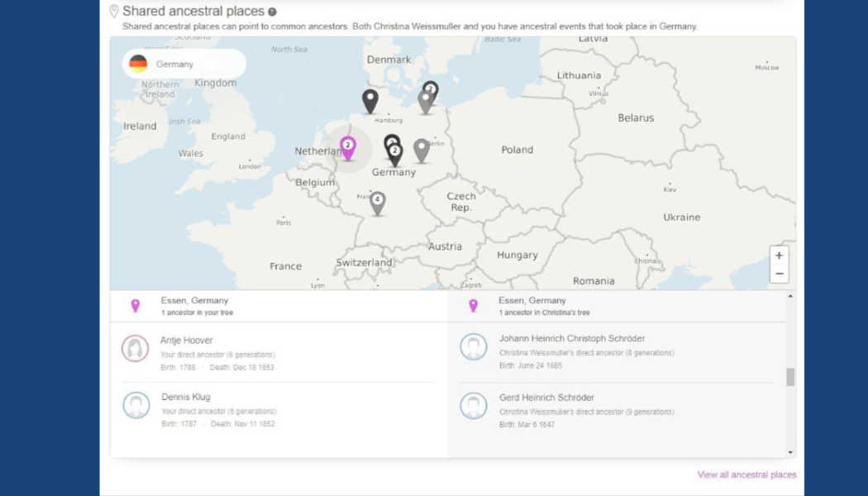Click the ancestor list scrollbar thumb
This screenshot has width=868, height=496.
pos(790,377)
